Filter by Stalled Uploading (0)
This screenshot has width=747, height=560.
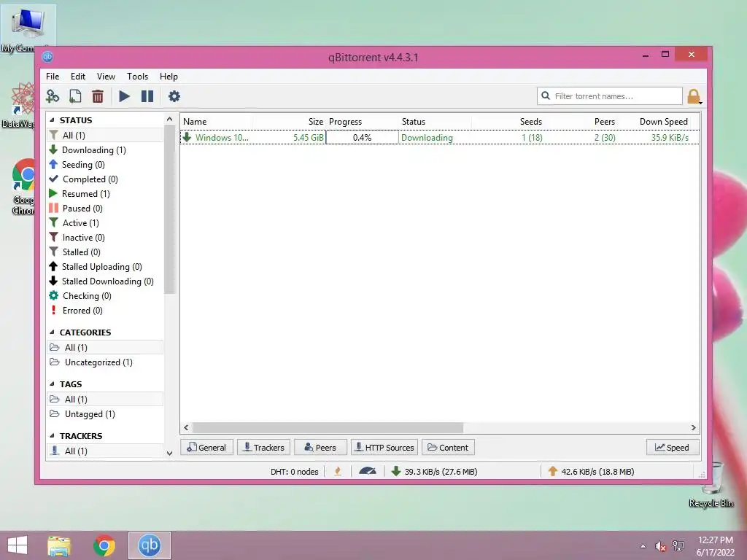pyautogui.click(x=105, y=267)
